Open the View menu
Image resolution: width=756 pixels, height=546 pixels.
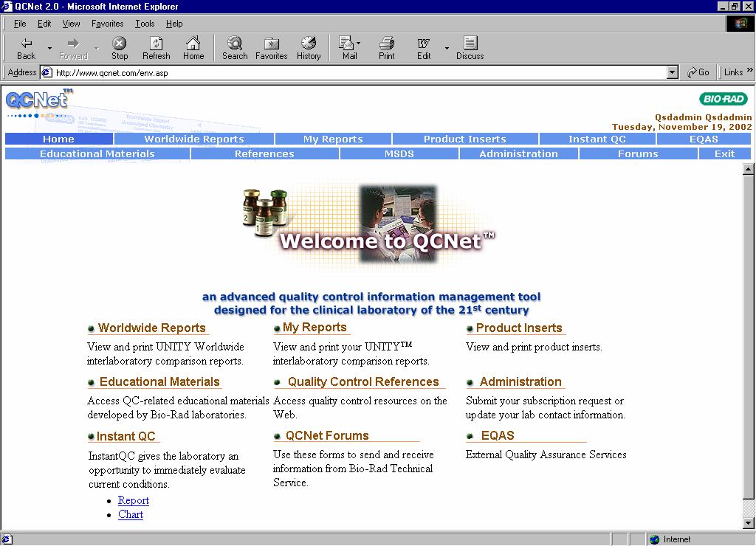[71, 24]
